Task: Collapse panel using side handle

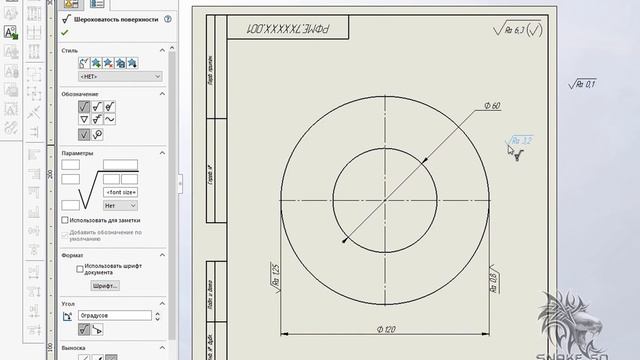Action: (180, 183)
